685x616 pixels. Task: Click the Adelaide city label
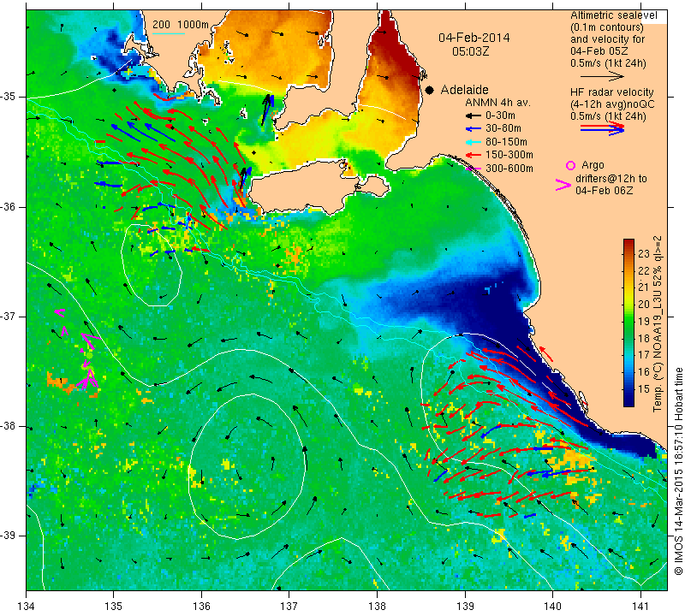click(x=464, y=90)
